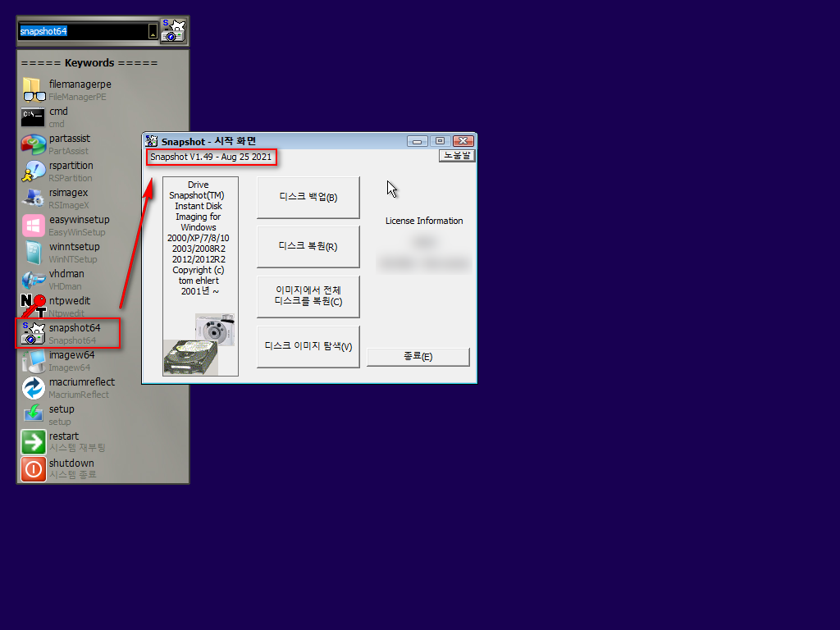
Task: Click the Drive Snapshot copyright description text
Action: (199, 238)
